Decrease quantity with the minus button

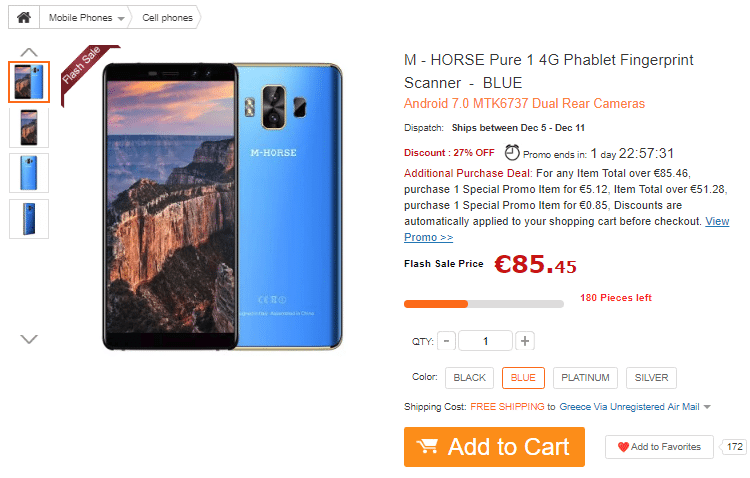pyautogui.click(x=446, y=341)
